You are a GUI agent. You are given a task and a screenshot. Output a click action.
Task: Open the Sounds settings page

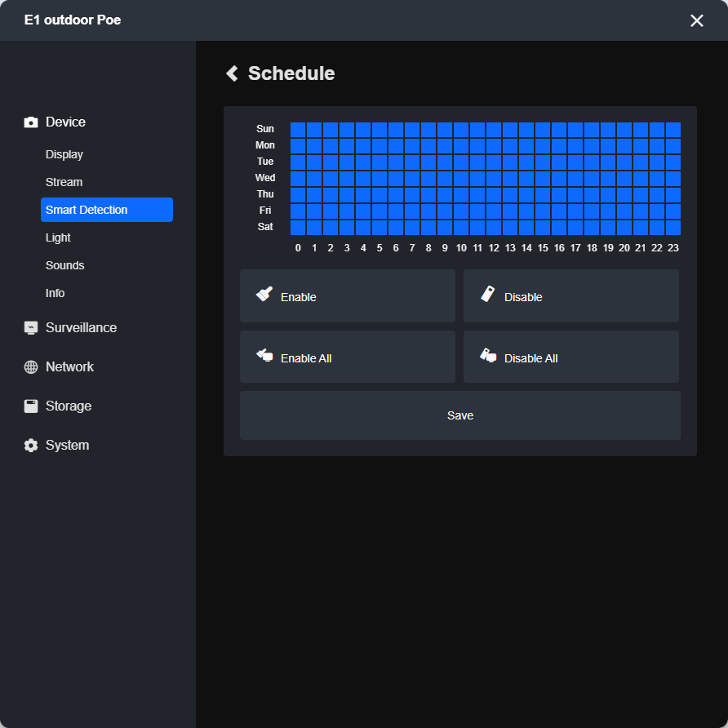pyautogui.click(x=65, y=265)
